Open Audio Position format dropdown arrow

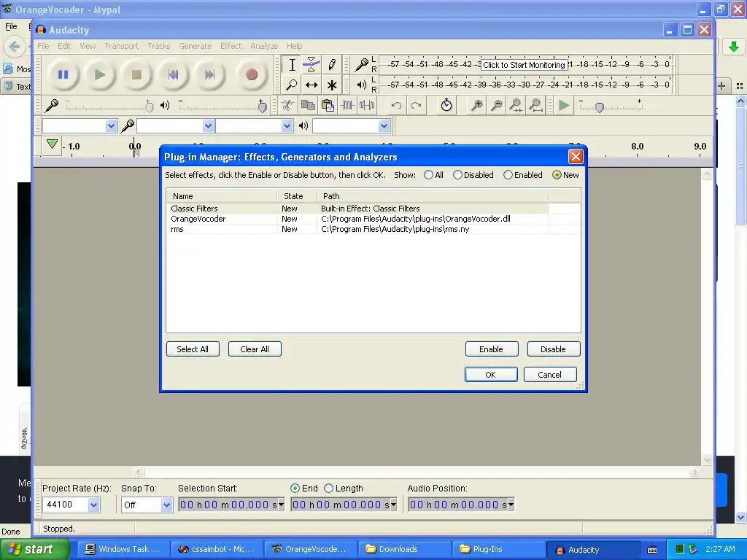(x=511, y=505)
